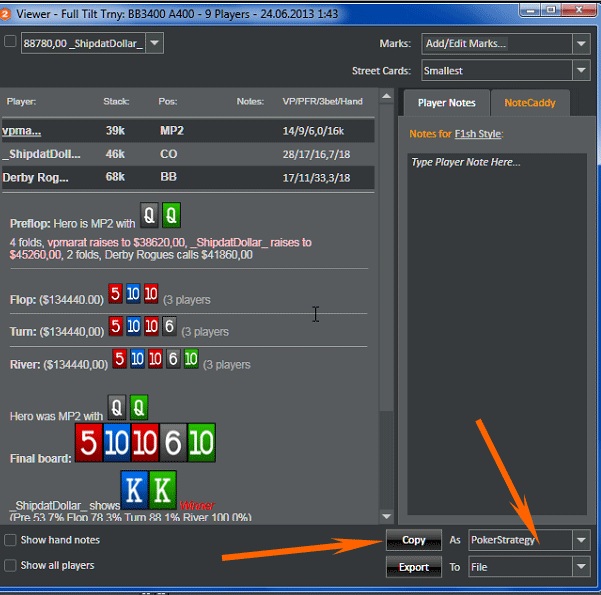Expand the Street Cards Smallest dropdown
Screen dimensions: 601x595
504,71
